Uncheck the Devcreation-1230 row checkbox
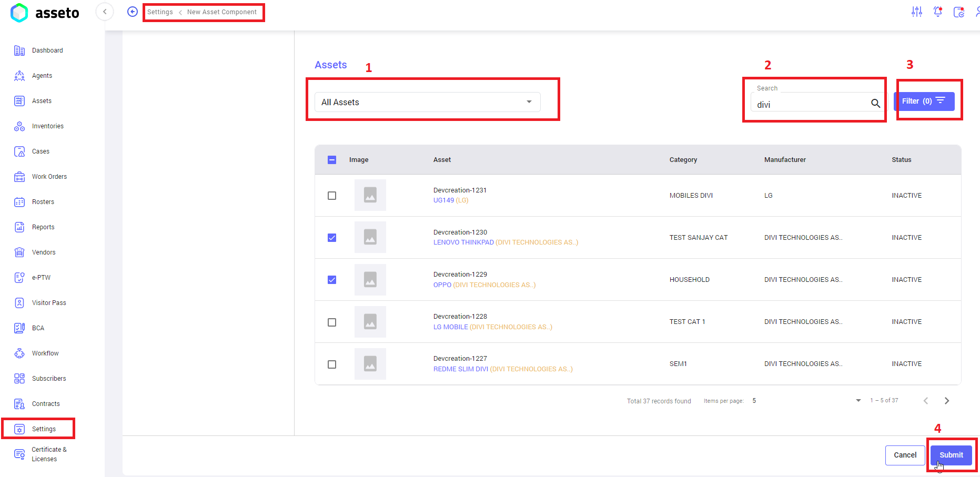Screen dimensions: 980x477 pyautogui.click(x=332, y=238)
